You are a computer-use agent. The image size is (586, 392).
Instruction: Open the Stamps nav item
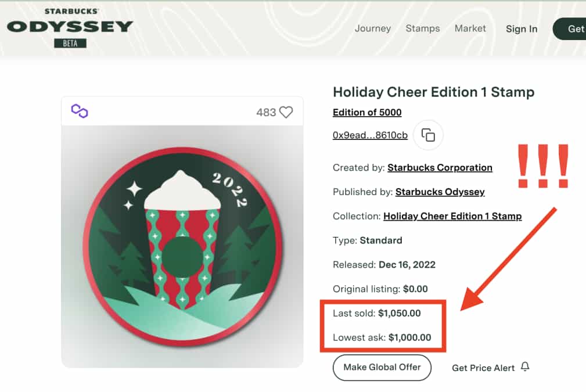click(423, 28)
